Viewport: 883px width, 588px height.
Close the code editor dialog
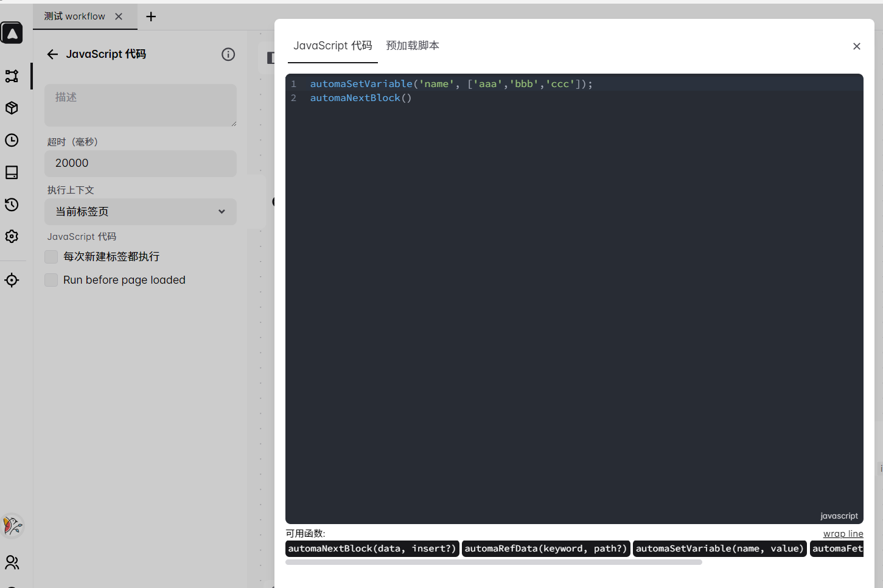(x=857, y=46)
